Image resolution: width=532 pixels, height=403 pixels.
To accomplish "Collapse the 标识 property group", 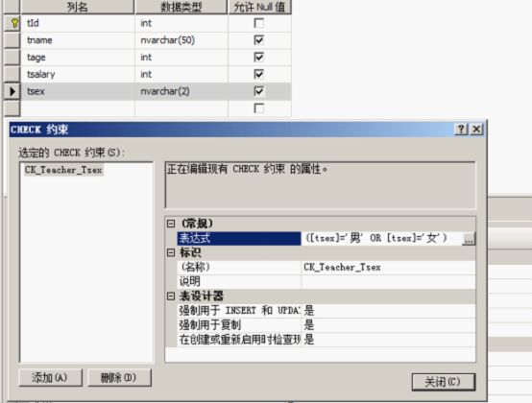I will pyautogui.click(x=171, y=252).
